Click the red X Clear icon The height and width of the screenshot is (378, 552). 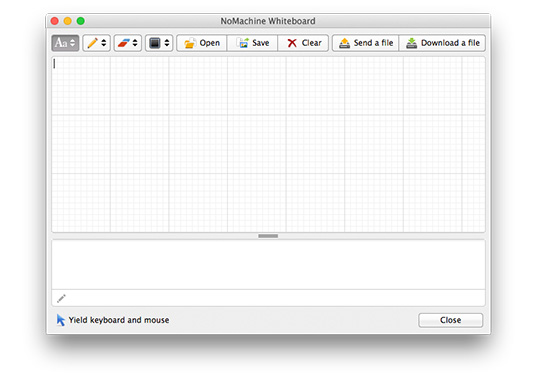point(292,43)
